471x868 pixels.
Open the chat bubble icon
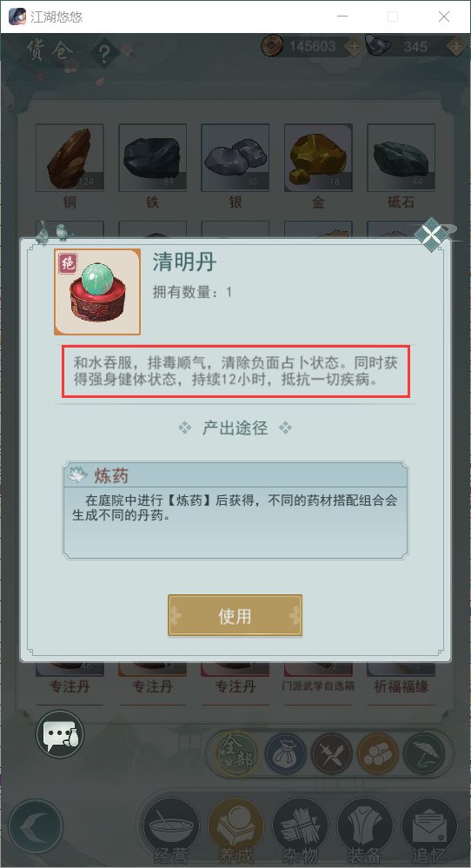(60, 734)
